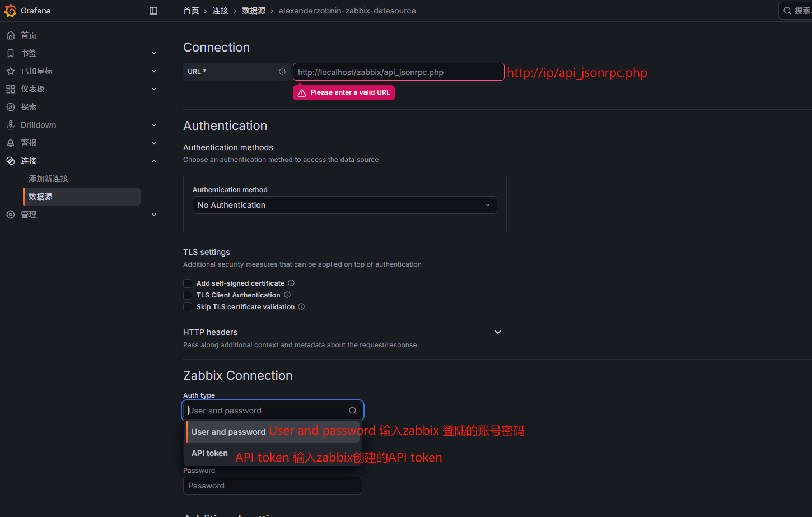Click the Grafana logo icon

pyautogui.click(x=10, y=11)
